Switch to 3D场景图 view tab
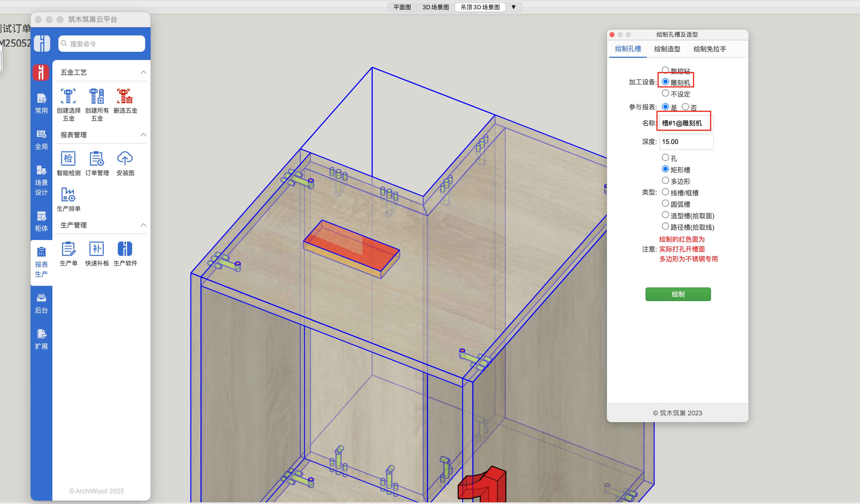The height and width of the screenshot is (504, 860). tap(435, 7)
